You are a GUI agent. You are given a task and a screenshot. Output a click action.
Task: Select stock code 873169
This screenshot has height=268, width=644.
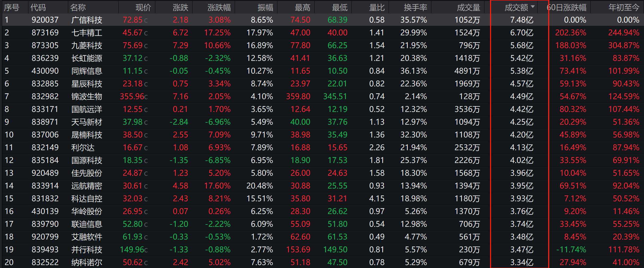click(45, 33)
